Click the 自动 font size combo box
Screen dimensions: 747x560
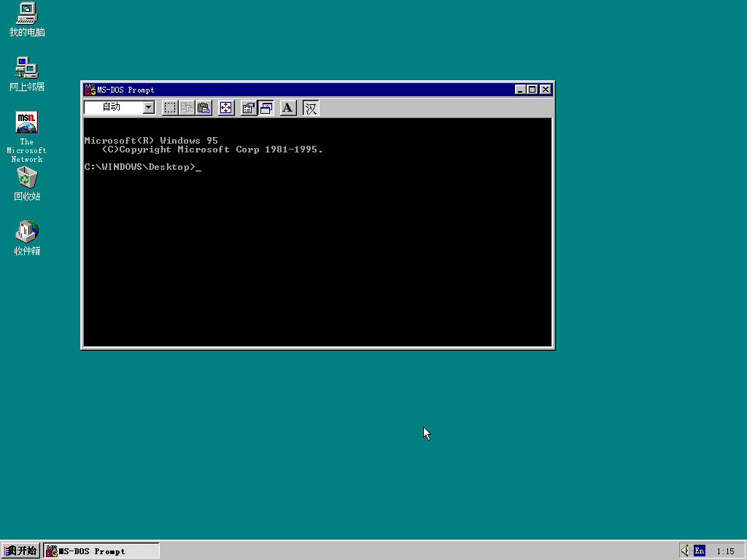click(x=113, y=107)
